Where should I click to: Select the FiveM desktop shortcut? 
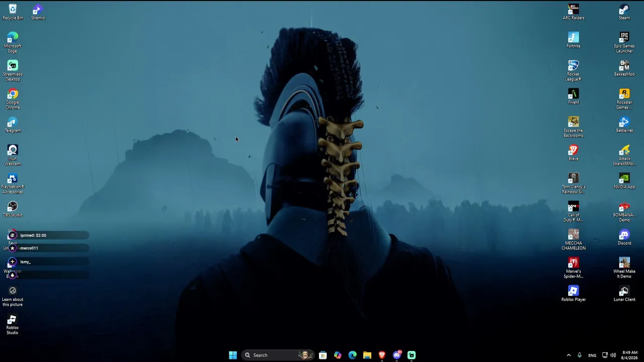(x=574, y=97)
